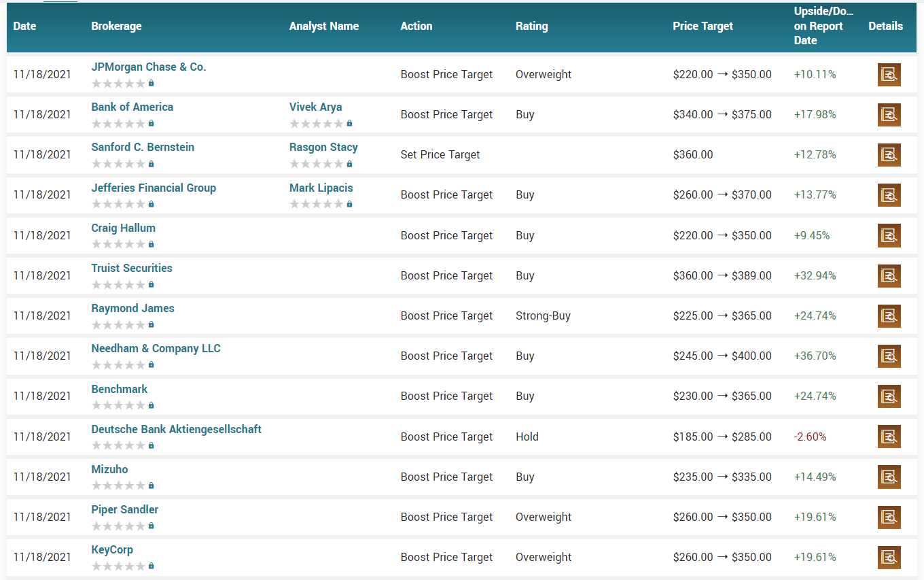
Task: Open details icon for KeyCorp row
Action: click(x=889, y=557)
